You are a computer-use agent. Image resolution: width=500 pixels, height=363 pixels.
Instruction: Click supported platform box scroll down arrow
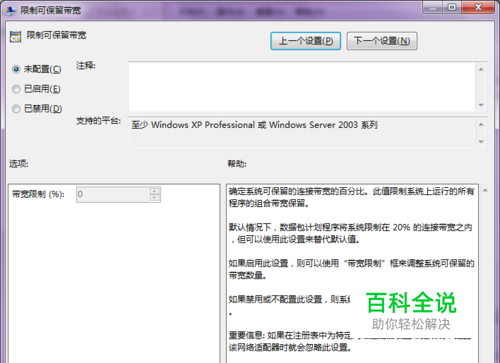pyautogui.click(x=481, y=142)
